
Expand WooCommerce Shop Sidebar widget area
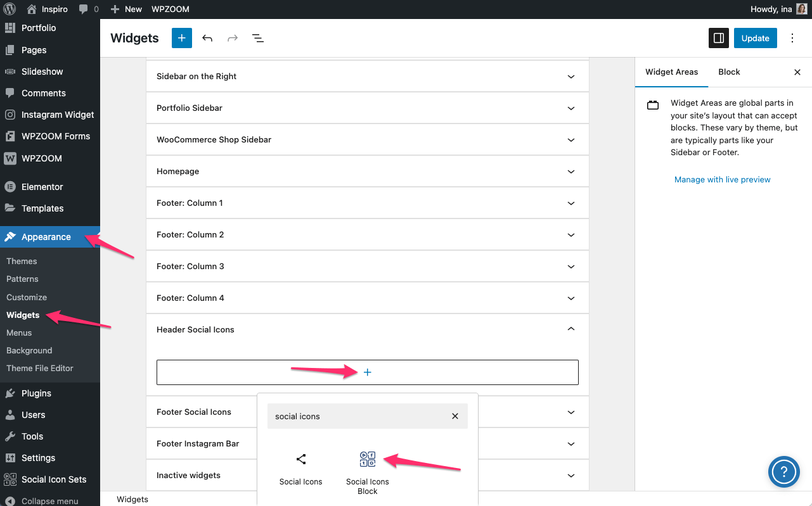[x=368, y=139]
